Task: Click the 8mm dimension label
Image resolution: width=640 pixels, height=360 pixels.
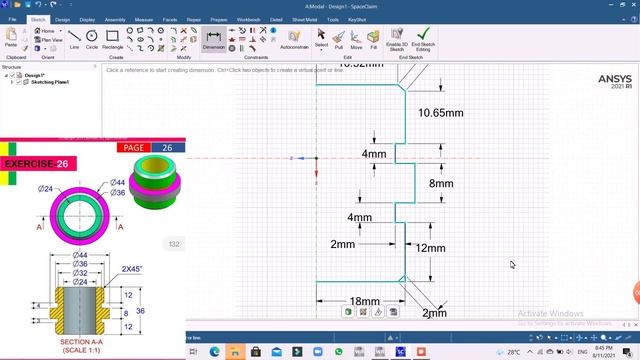Action: 441,184
